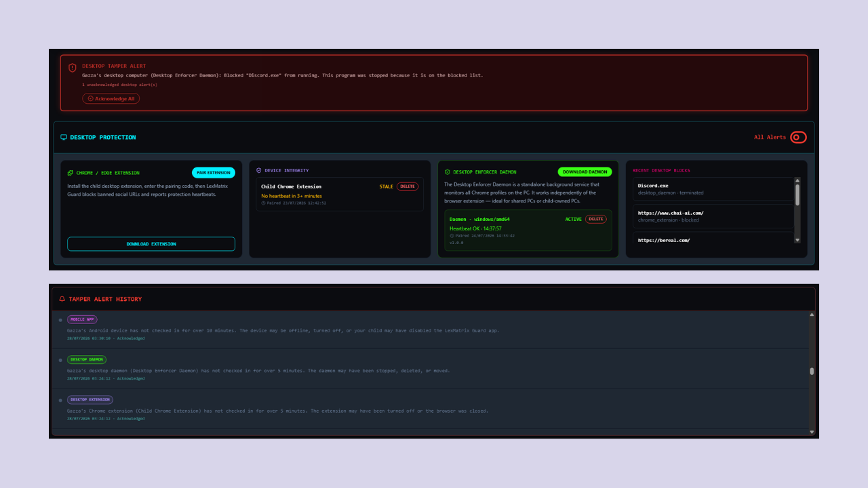Viewport: 868px width, 488px height.
Task: Click the 'Heartbeat OK - 14:37:57' text
Action: click(475, 228)
